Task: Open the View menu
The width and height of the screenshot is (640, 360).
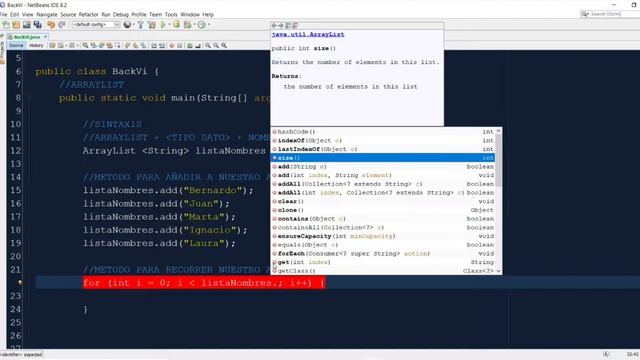Action: (x=28, y=14)
